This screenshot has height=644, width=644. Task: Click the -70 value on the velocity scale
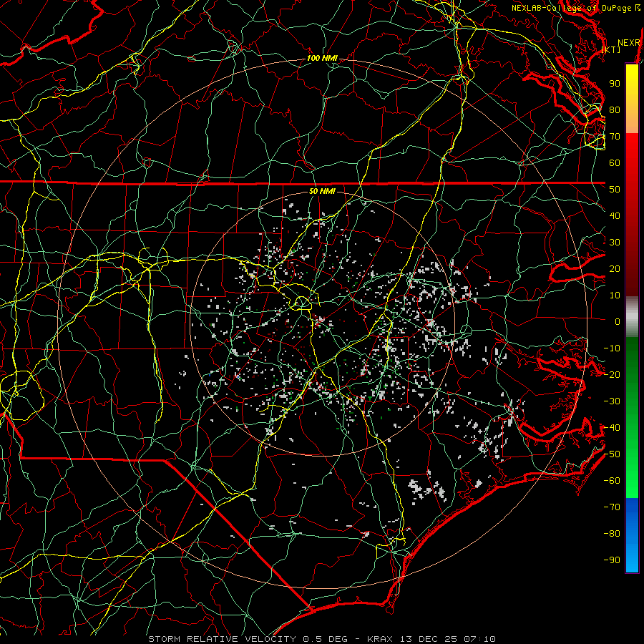click(612, 507)
